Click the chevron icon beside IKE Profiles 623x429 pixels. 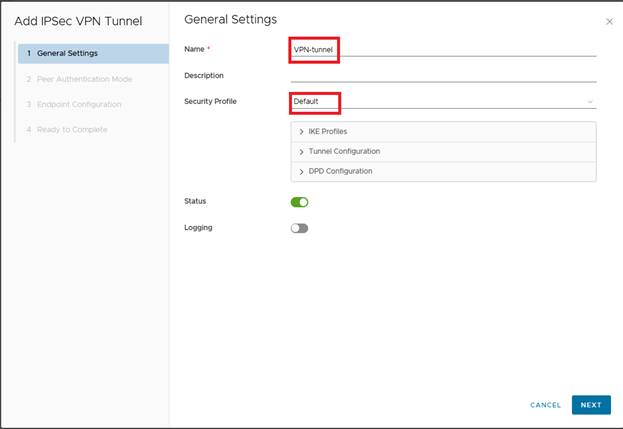tap(301, 132)
